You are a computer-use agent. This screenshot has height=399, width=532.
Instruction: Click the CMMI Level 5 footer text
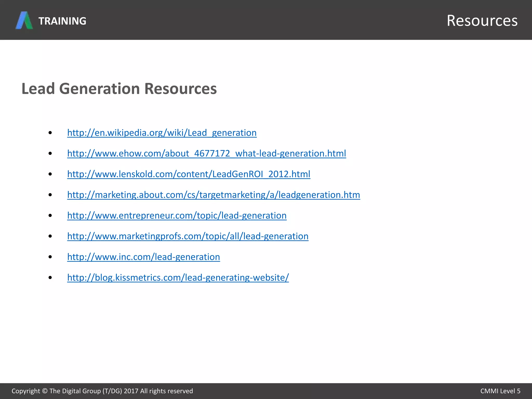500,391
